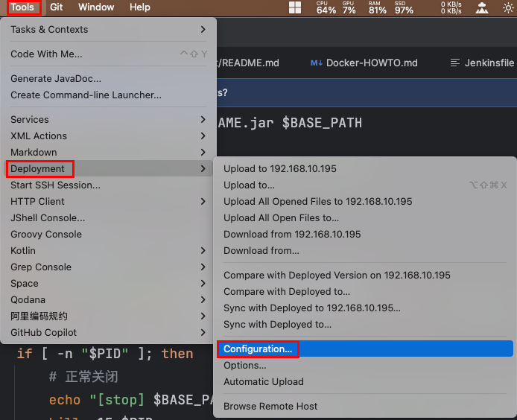This screenshot has width=517, height=420.
Task: Choose Upload All Open Files to…
Action: 365,218
